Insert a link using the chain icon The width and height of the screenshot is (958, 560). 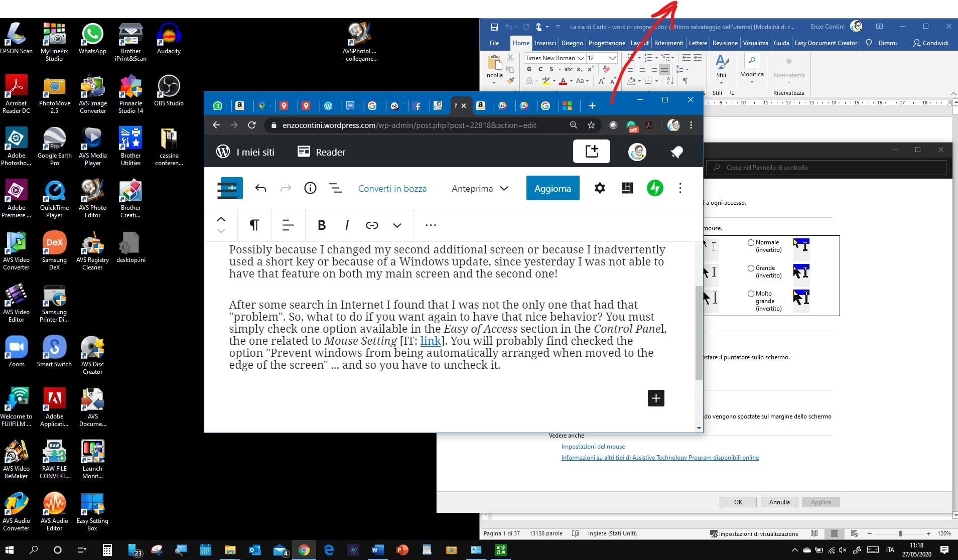pos(372,225)
